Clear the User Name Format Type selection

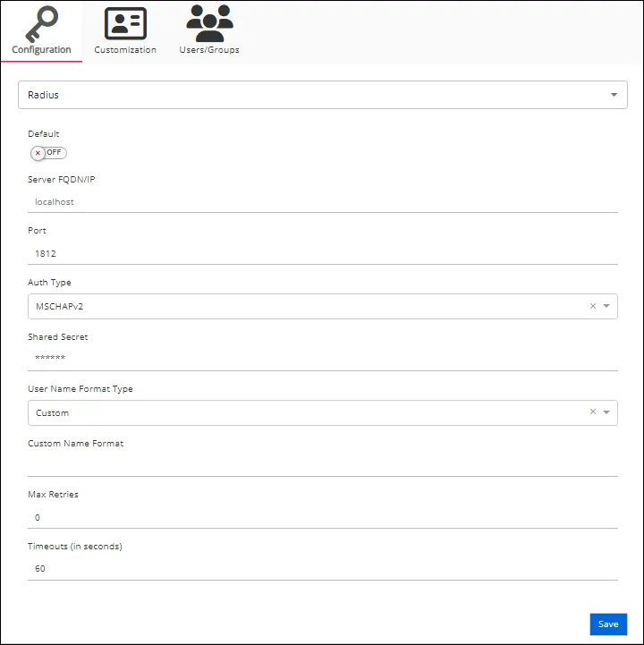(593, 412)
